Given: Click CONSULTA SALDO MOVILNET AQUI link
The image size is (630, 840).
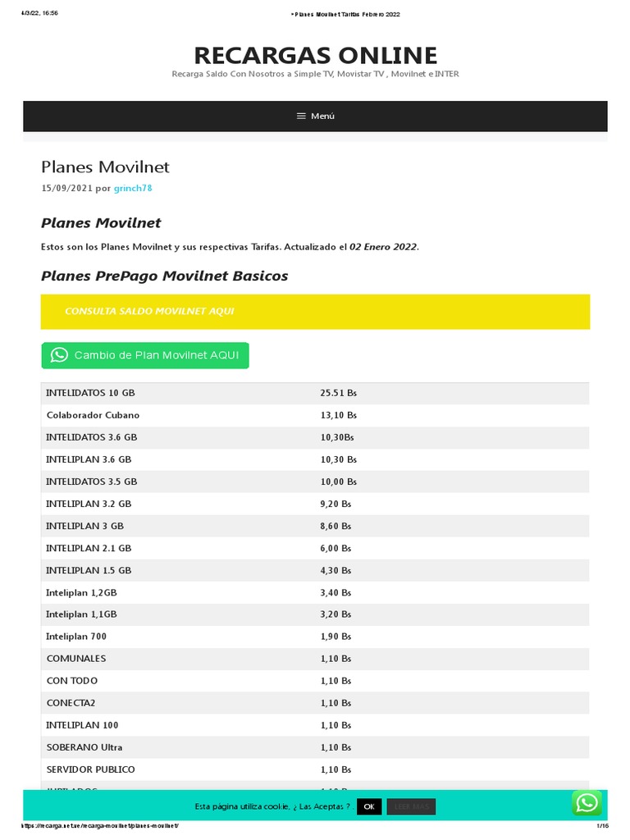Looking at the screenshot, I should click(x=149, y=312).
